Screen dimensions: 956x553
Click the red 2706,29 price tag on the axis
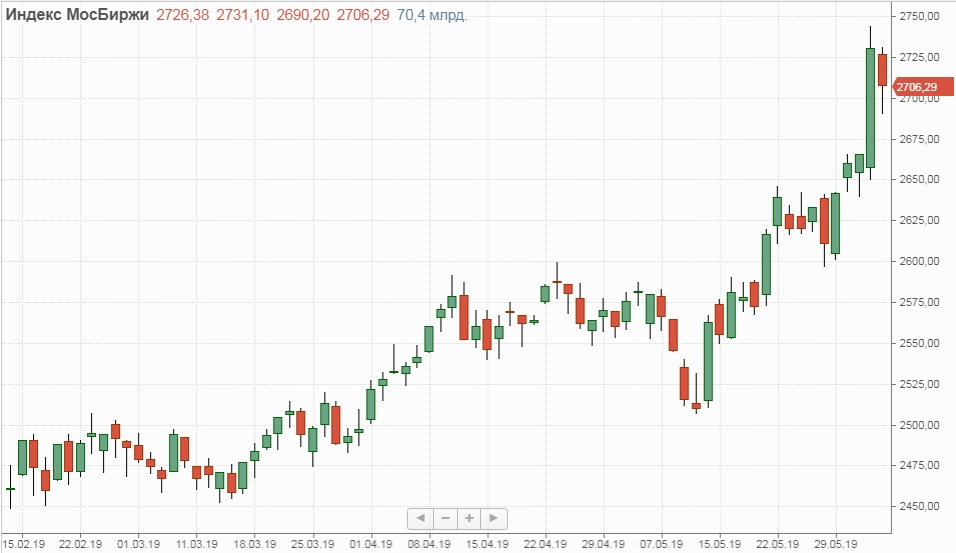click(x=917, y=88)
